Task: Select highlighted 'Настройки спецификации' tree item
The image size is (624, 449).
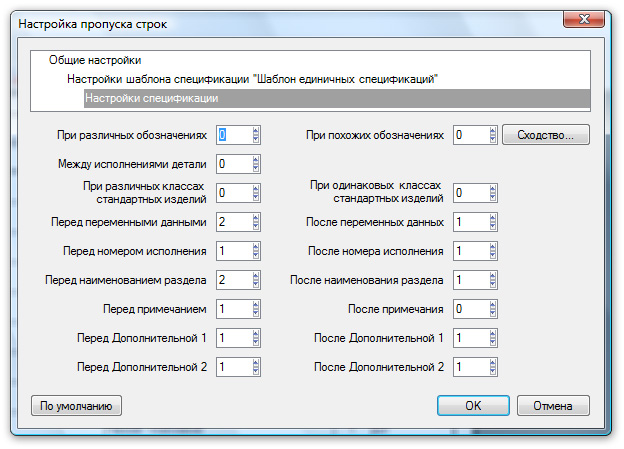Action: pyautogui.click(x=152, y=98)
